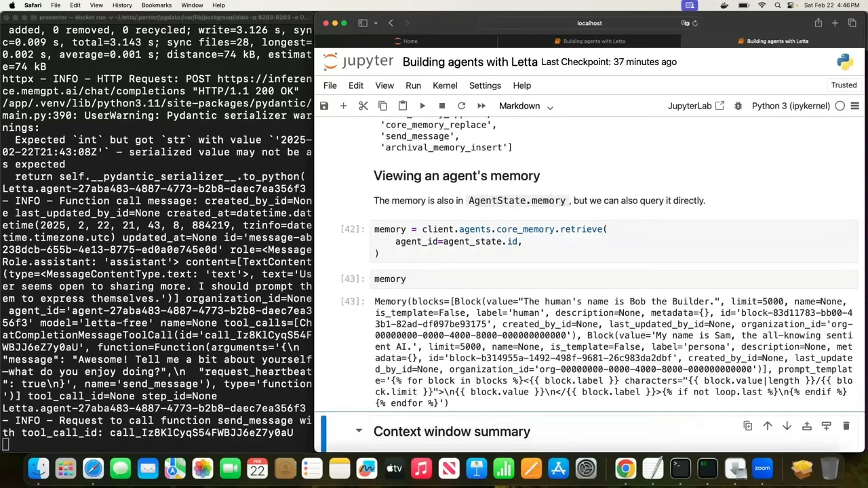Open the Jupyter Settings menu

click(x=485, y=85)
